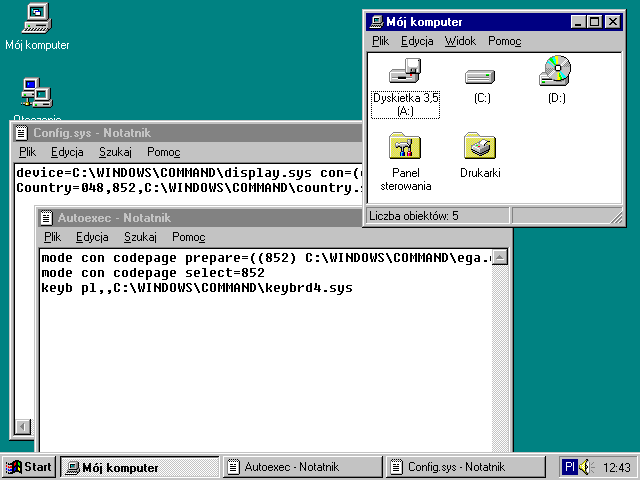Switch to Mój komputer taskbar button

pyautogui.click(x=140, y=467)
